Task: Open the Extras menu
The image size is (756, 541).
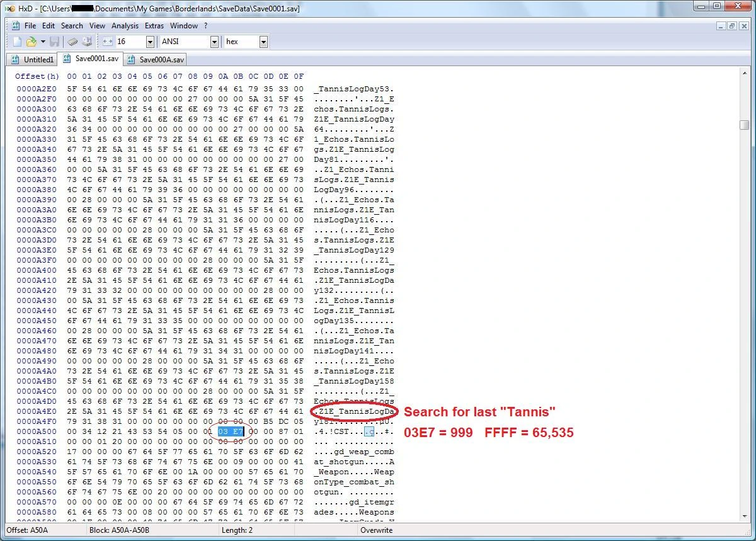Action: pos(154,26)
